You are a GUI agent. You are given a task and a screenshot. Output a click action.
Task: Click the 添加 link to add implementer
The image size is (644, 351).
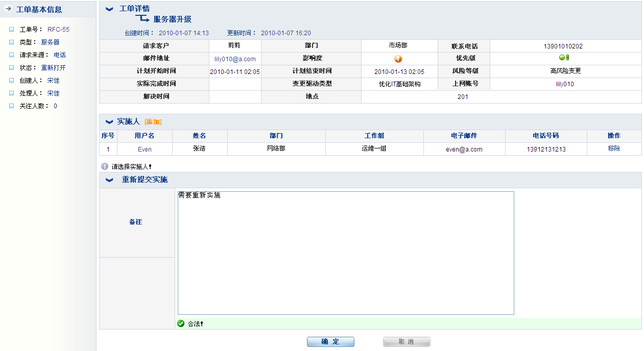coord(153,122)
